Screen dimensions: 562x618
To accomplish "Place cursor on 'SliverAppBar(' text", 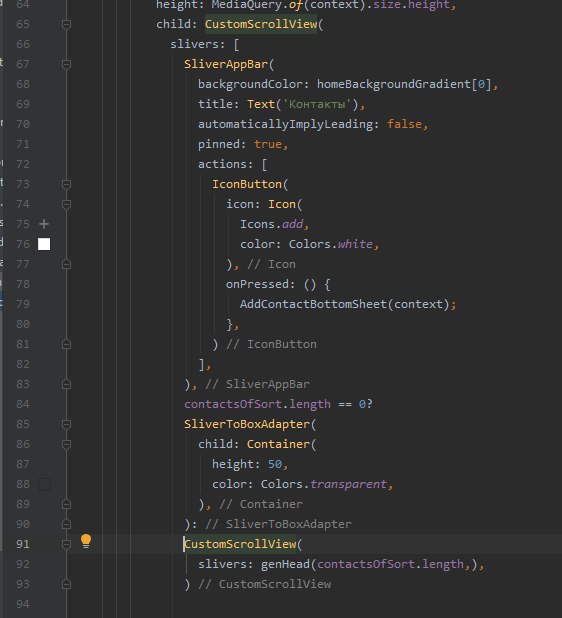I will 229,64.
